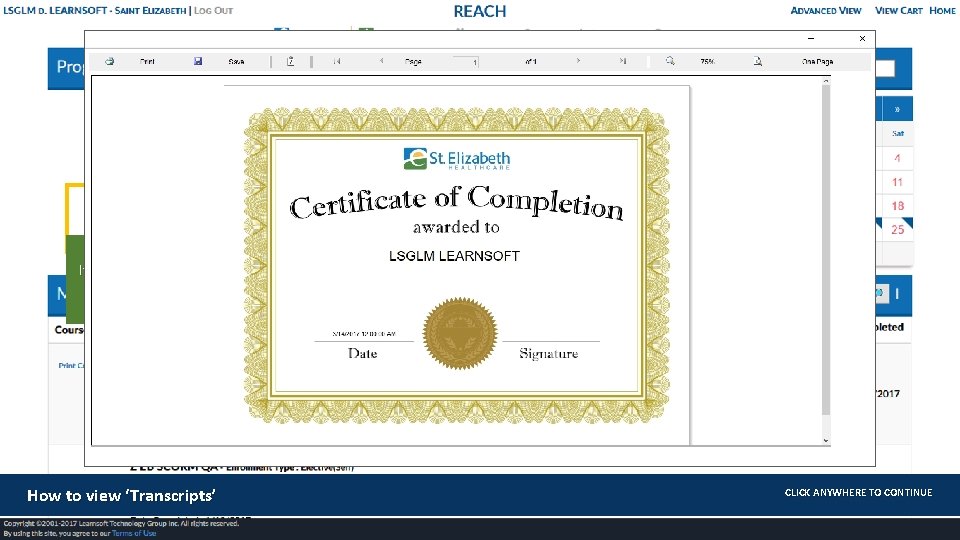
Task: Click the floppy disk save icon
Action: (198, 61)
